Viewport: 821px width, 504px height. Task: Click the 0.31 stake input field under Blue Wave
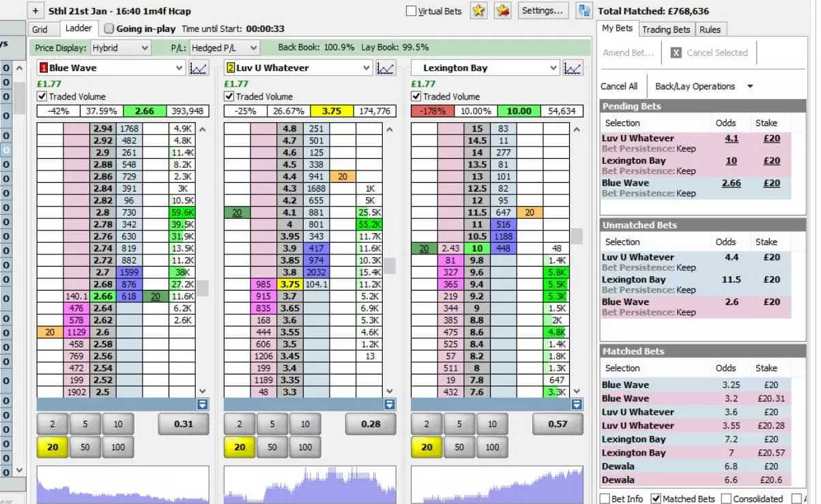pyautogui.click(x=184, y=424)
